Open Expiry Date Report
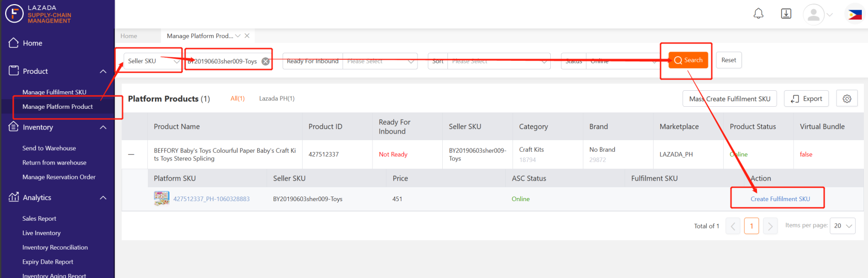This screenshot has width=868, height=278. click(x=48, y=262)
